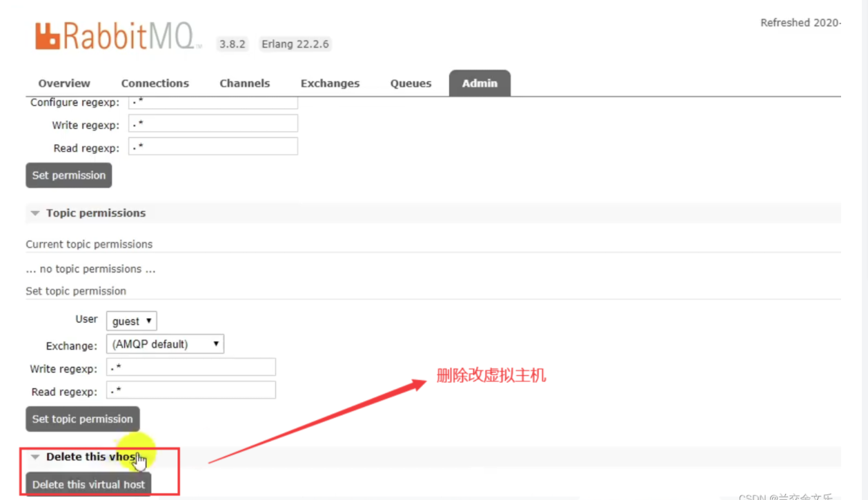This screenshot has height=500, width=868.
Task: Click the 3.8.2 version badge
Action: point(233,44)
